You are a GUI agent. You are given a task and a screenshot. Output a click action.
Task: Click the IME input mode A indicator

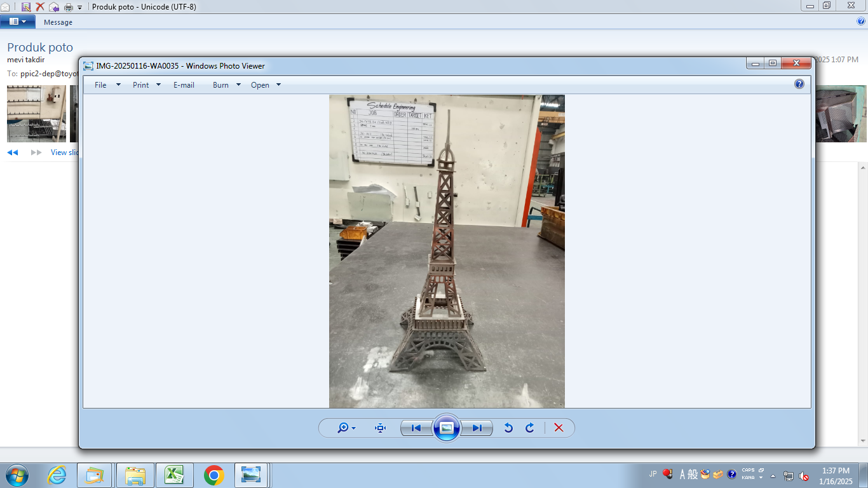(x=683, y=474)
